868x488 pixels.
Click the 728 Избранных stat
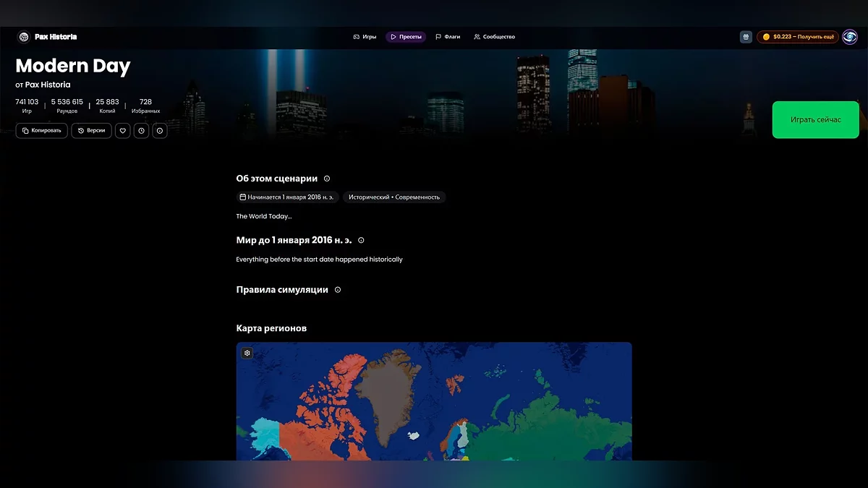(x=145, y=106)
